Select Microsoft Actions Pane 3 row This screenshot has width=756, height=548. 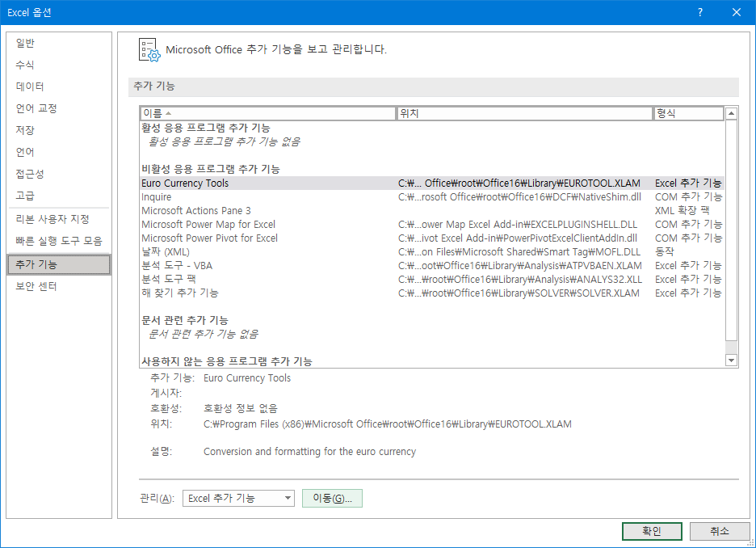(x=432, y=211)
